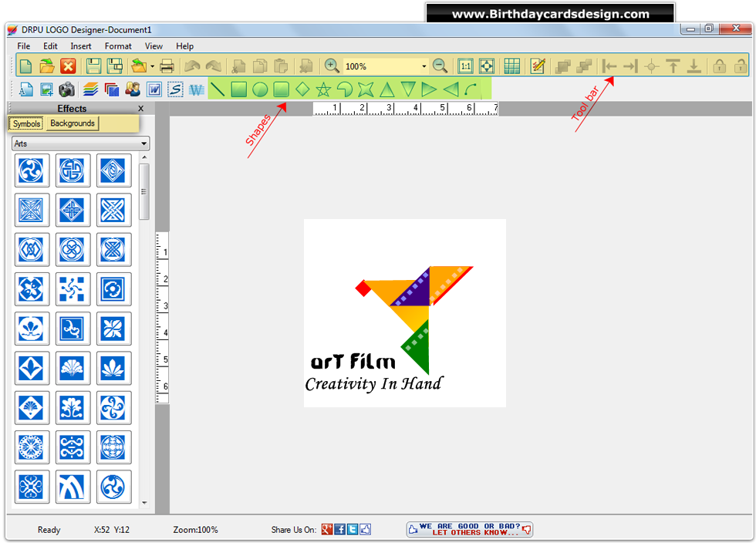Click the Insert Image picture icon
756x543 pixels.
click(47, 89)
